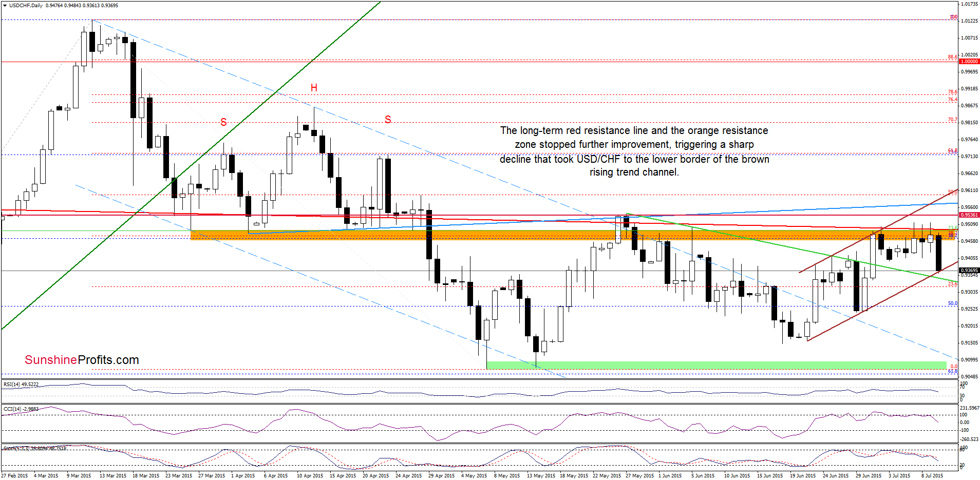This screenshot has width=980, height=480.
Task: Click the 13 May 2015 date label
Action: (541, 476)
